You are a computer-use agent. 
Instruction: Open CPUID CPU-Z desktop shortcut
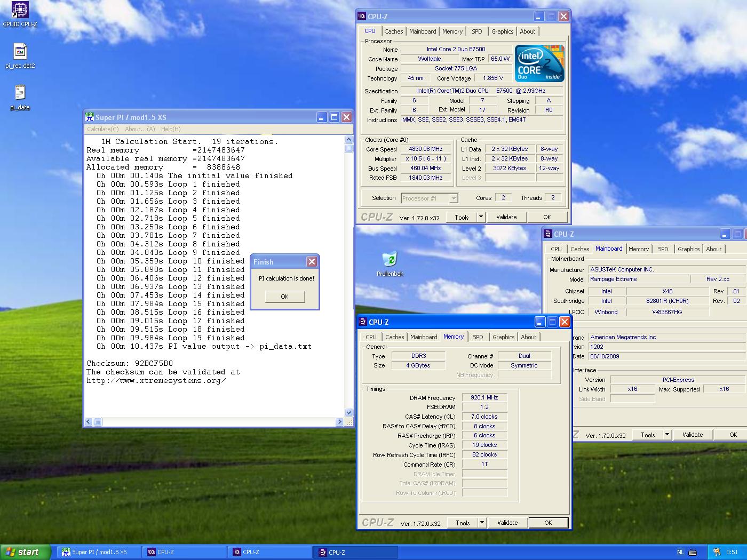[x=20, y=14]
